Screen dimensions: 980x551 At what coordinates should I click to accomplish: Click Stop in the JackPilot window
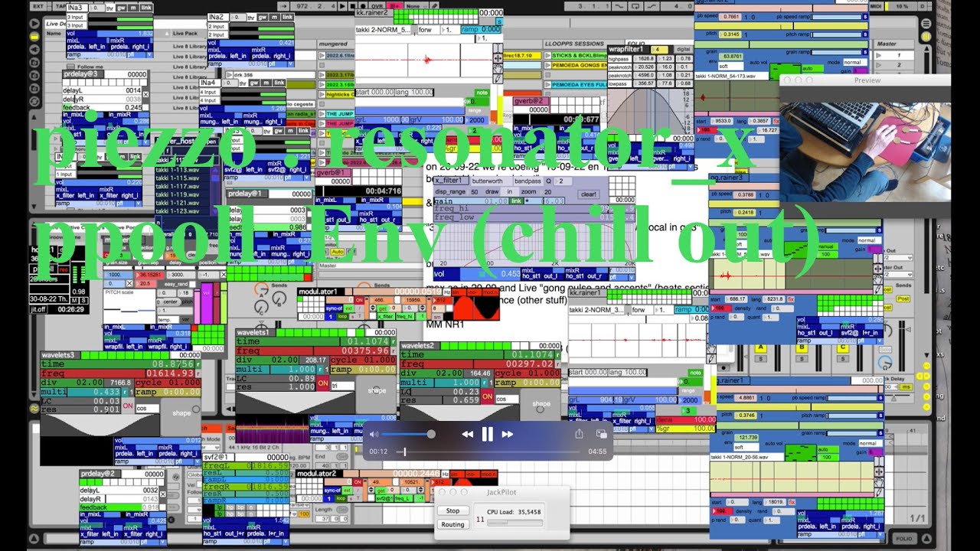(x=452, y=510)
